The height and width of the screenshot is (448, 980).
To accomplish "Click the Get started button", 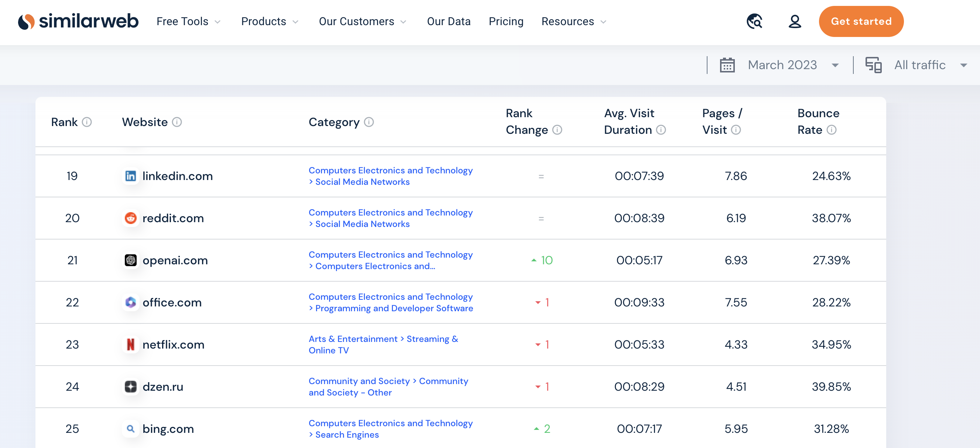I will tap(861, 21).
